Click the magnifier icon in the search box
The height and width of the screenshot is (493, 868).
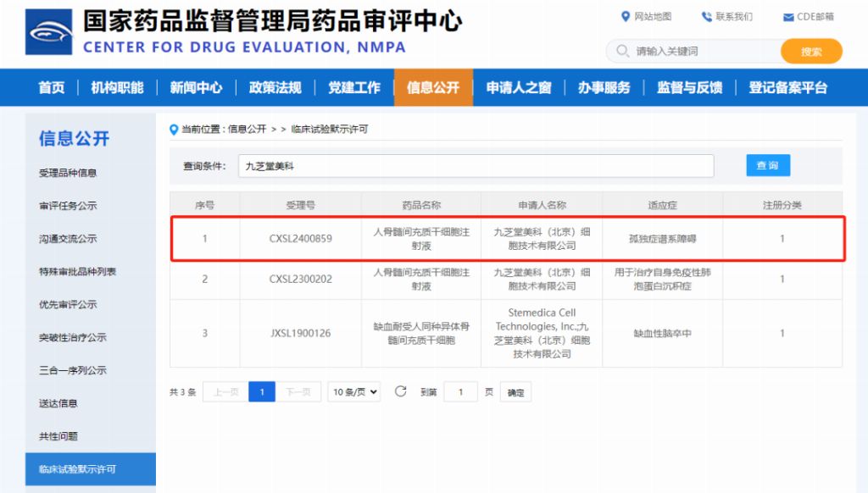[x=621, y=52]
